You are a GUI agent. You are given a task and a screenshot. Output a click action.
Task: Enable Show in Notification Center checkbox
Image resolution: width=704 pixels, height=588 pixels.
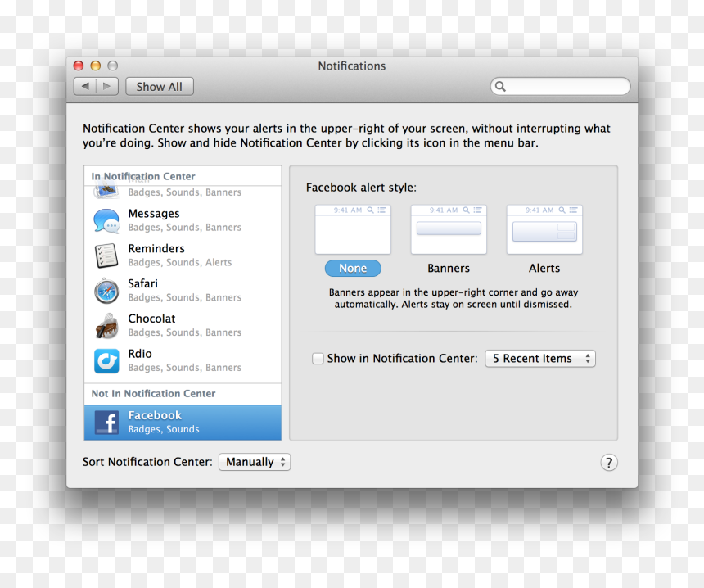(318, 359)
